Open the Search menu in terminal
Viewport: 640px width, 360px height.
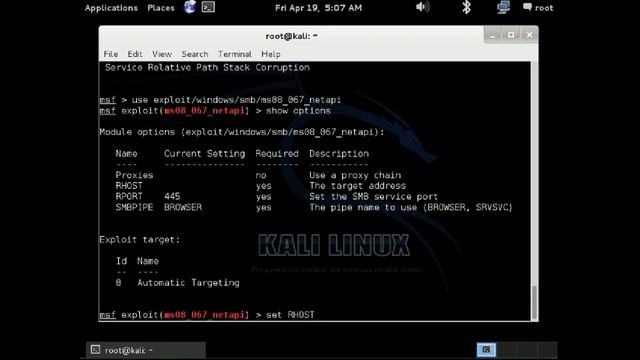tap(195, 54)
